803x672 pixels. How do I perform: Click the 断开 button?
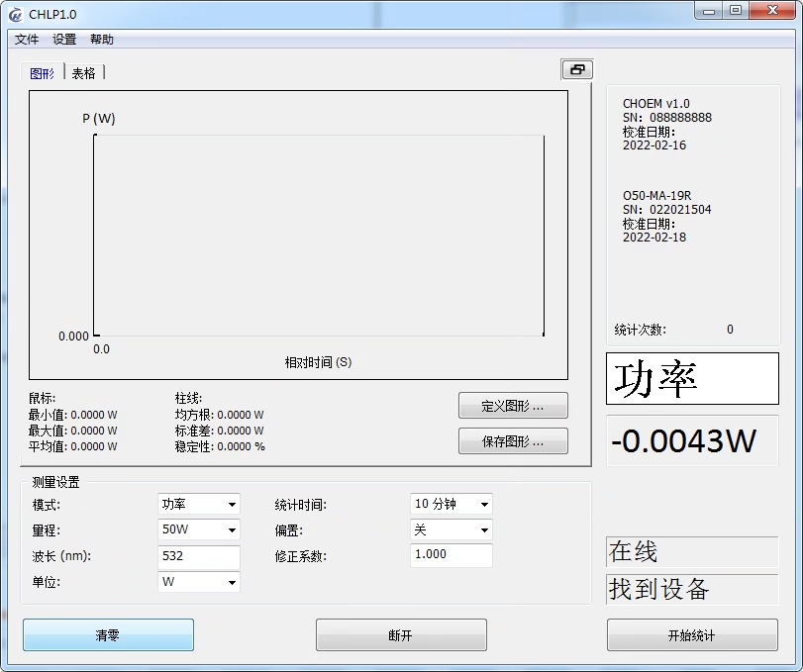(x=401, y=635)
